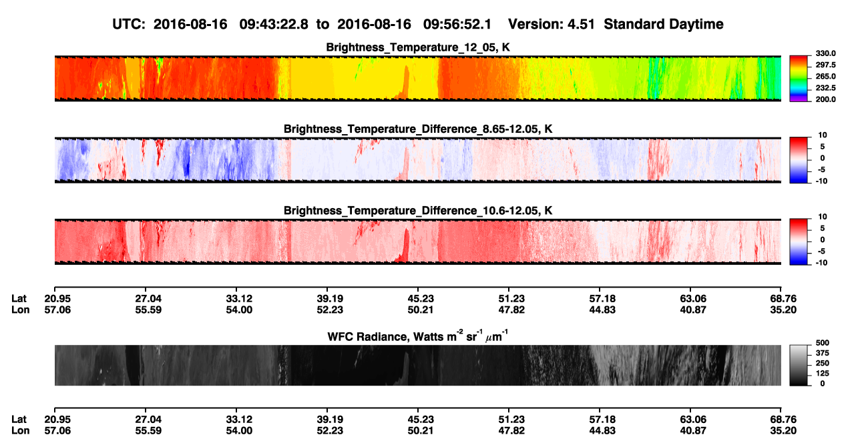Click the 'Brightness_Temperature_Difference_8.65-12.05, K' title

418,128
